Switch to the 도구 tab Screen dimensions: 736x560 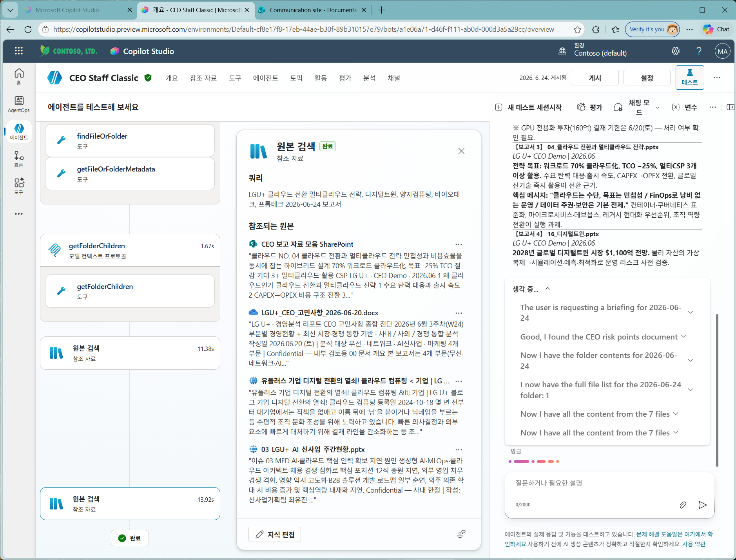[x=235, y=78]
